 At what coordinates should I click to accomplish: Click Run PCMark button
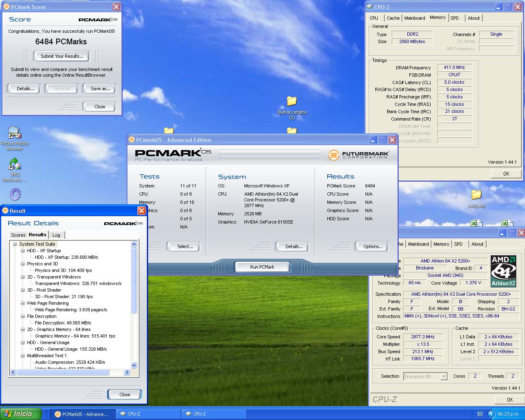262,267
